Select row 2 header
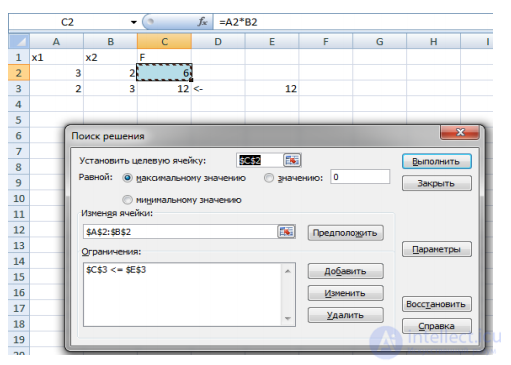Viewport: 511px width, 365px height. [19, 73]
